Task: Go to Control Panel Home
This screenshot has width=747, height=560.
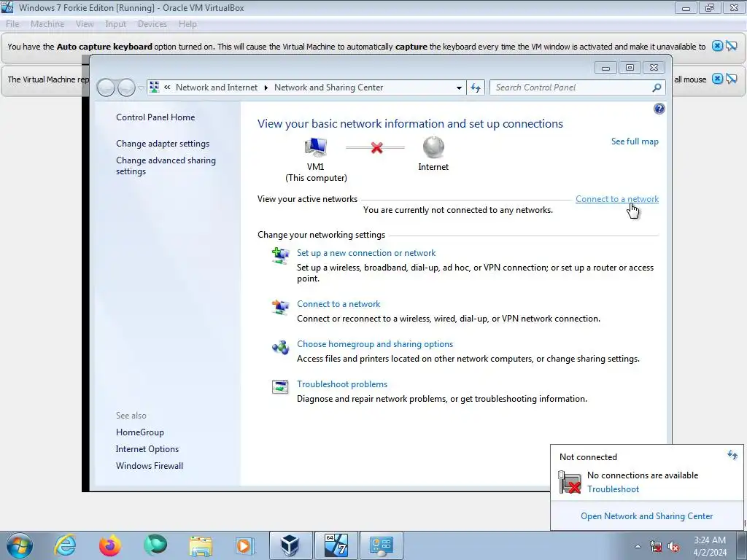Action: 155,117
